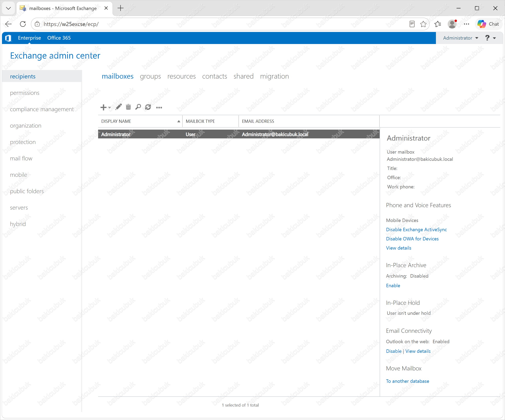The height and width of the screenshot is (420, 505).
Task: Click Disable OWA for Devices link
Action: coord(412,239)
